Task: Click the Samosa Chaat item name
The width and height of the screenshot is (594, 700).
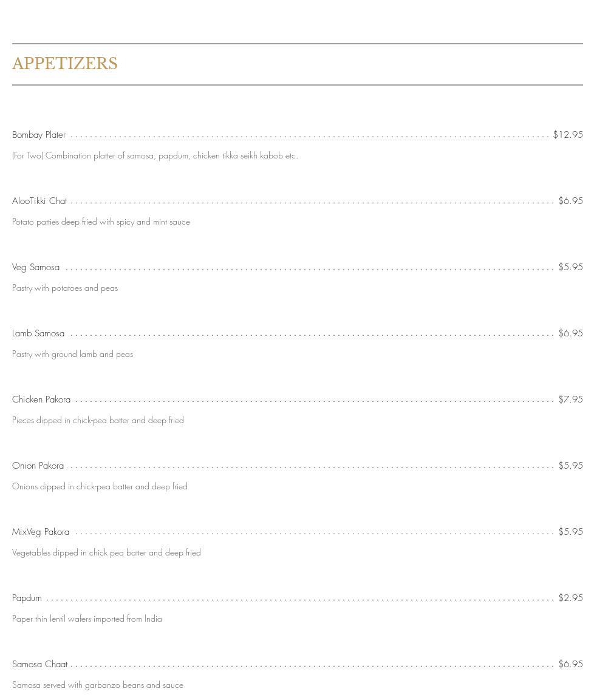Action: tap(39, 664)
